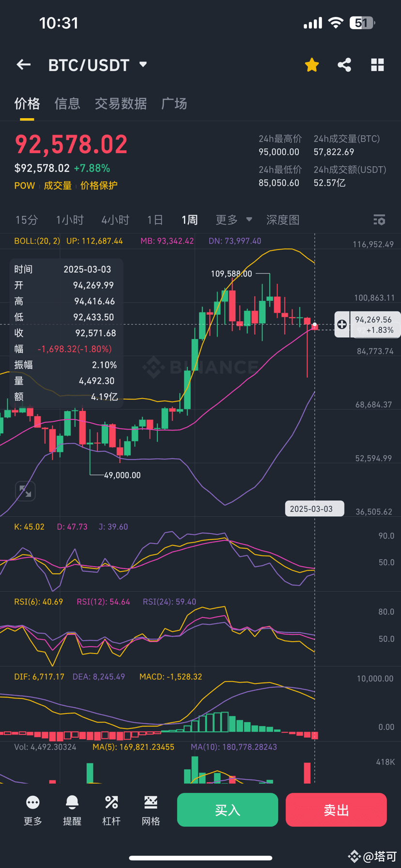Tap the 109,588.00 high price annotation
This screenshot has width=401, height=868.
[x=231, y=274]
